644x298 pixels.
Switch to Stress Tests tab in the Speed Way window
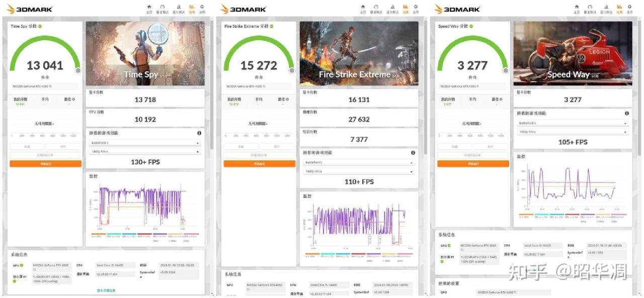[x=606, y=9]
